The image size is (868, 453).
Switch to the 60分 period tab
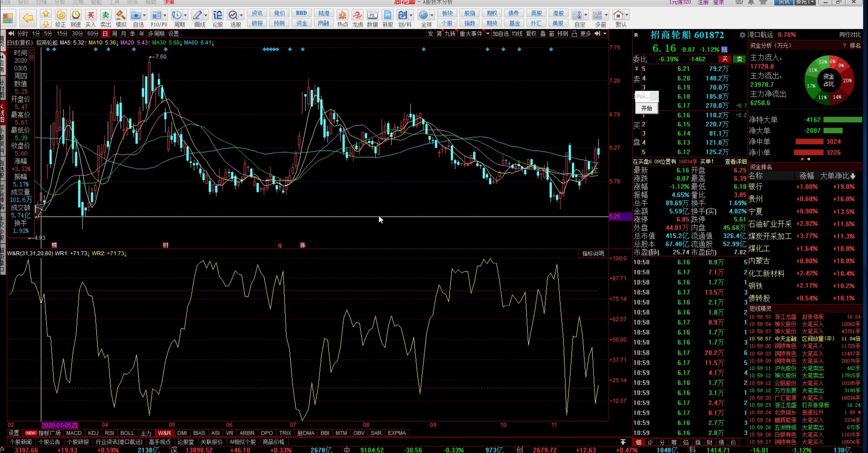[x=93, y=34]
